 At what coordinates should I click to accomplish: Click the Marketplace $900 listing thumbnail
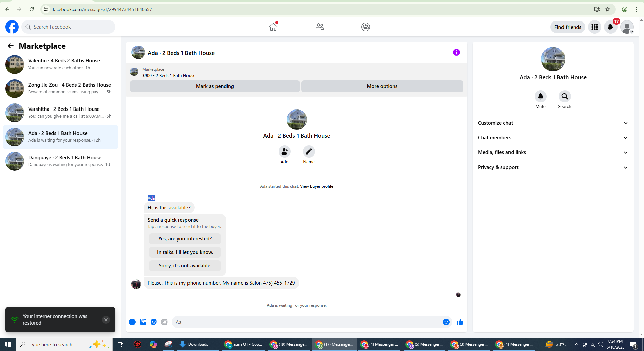tap(134, 72)
